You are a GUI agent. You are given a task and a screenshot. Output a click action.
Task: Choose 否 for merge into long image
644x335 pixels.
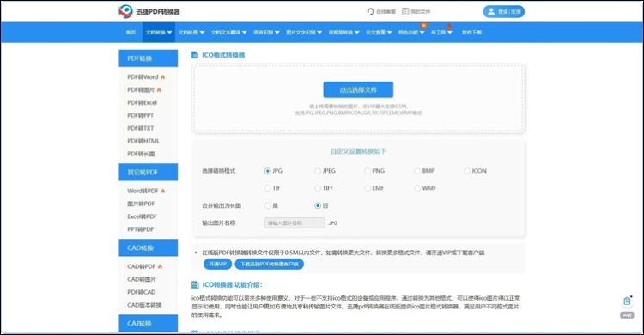click(318, 205)
